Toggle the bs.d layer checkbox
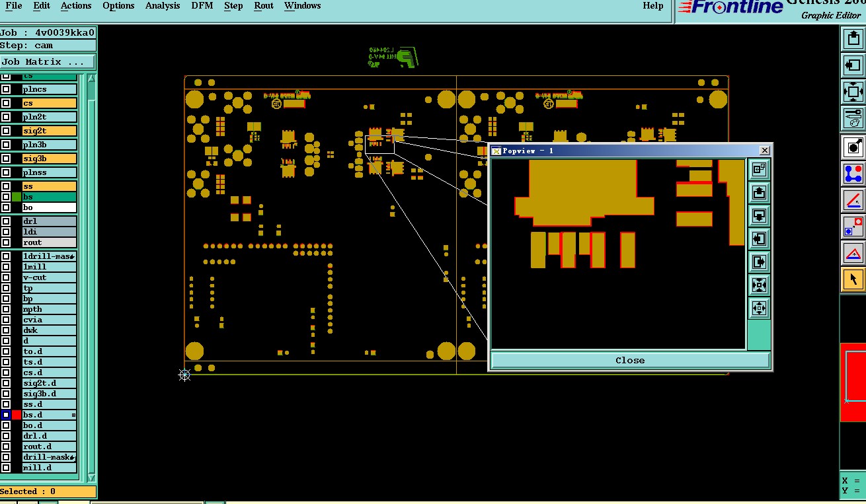 click(6, 415)
